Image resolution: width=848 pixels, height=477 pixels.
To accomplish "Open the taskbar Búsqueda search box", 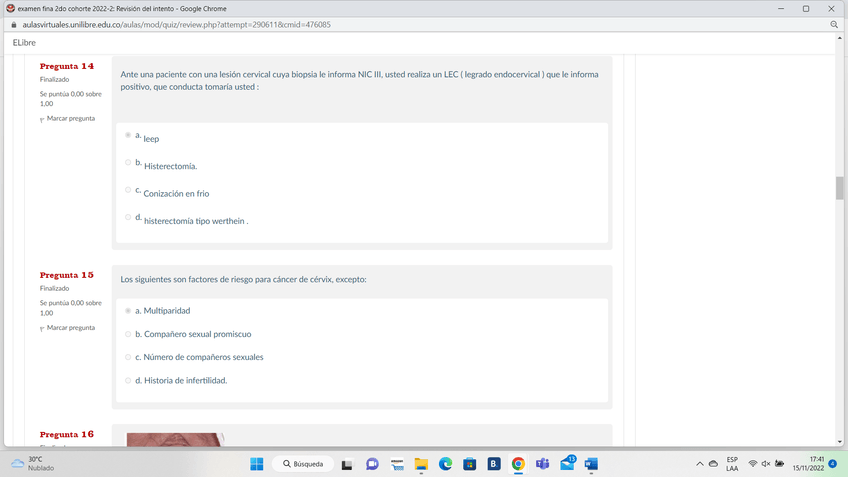I will point(303,464).
